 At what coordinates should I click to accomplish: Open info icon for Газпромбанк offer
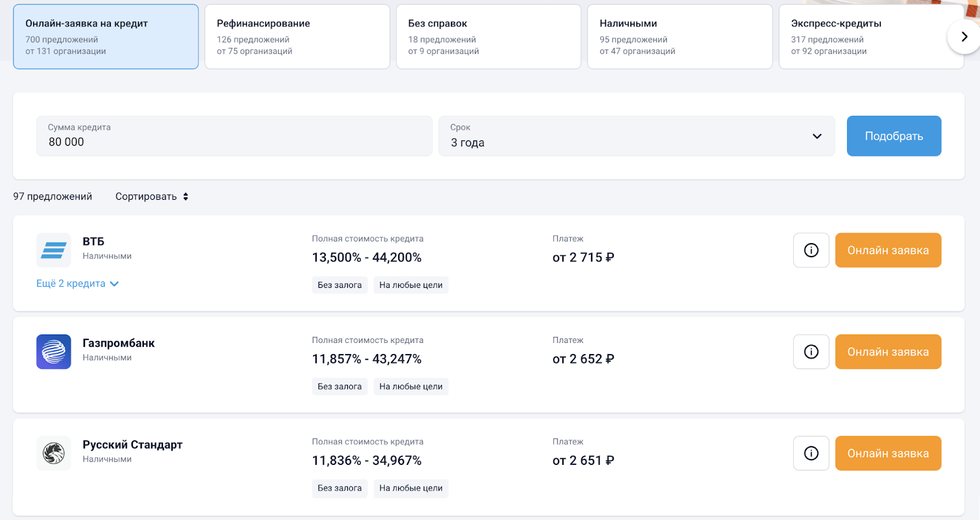click(811, 352)
